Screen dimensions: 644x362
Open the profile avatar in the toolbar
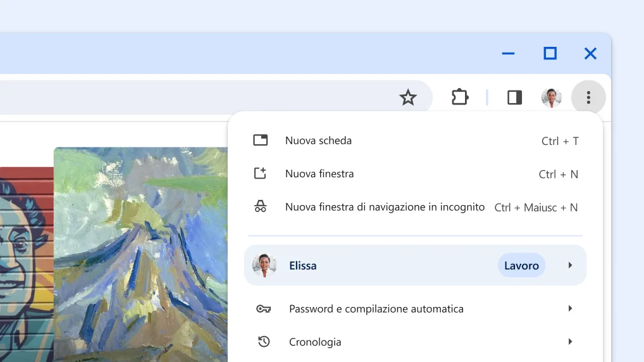coord(551,98)
